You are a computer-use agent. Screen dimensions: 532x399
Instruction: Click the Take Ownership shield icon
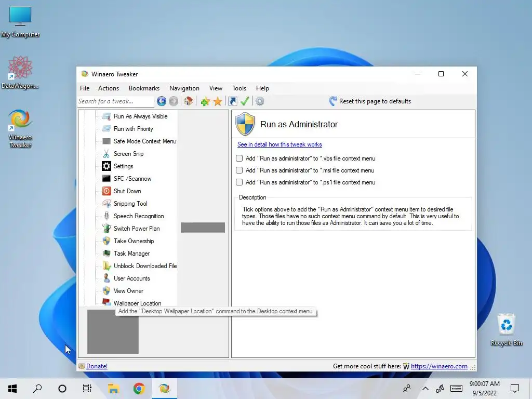pos(107,241)
